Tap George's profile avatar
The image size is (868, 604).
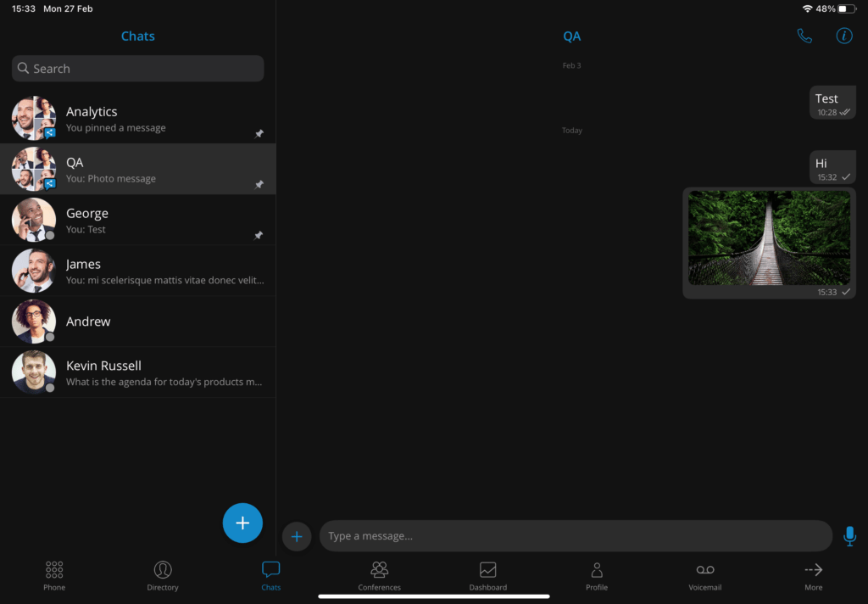point(34,220)
